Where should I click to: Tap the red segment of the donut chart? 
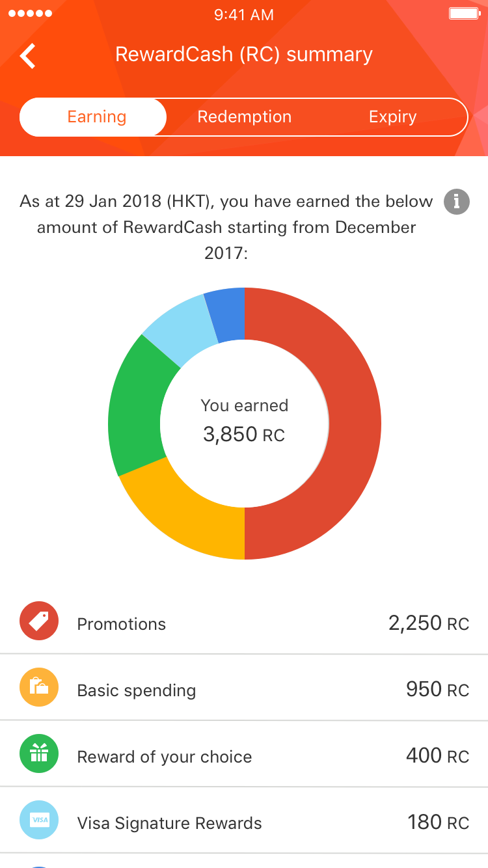point(355,423)
